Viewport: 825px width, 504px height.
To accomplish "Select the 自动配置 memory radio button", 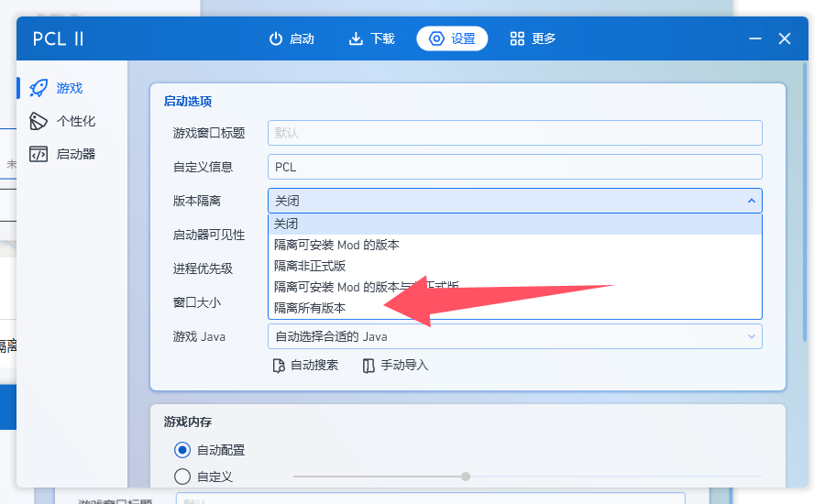I will click(181, 450).
